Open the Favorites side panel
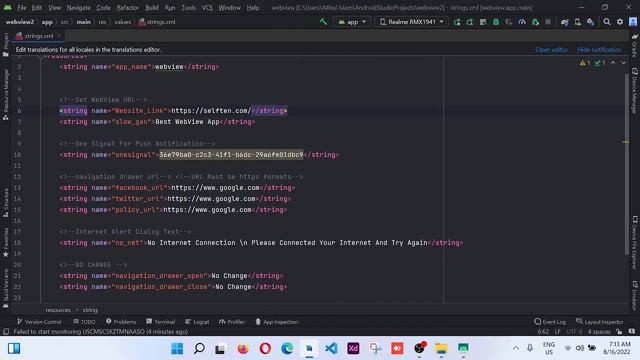 pyautogui.click(x=6, y=242)
